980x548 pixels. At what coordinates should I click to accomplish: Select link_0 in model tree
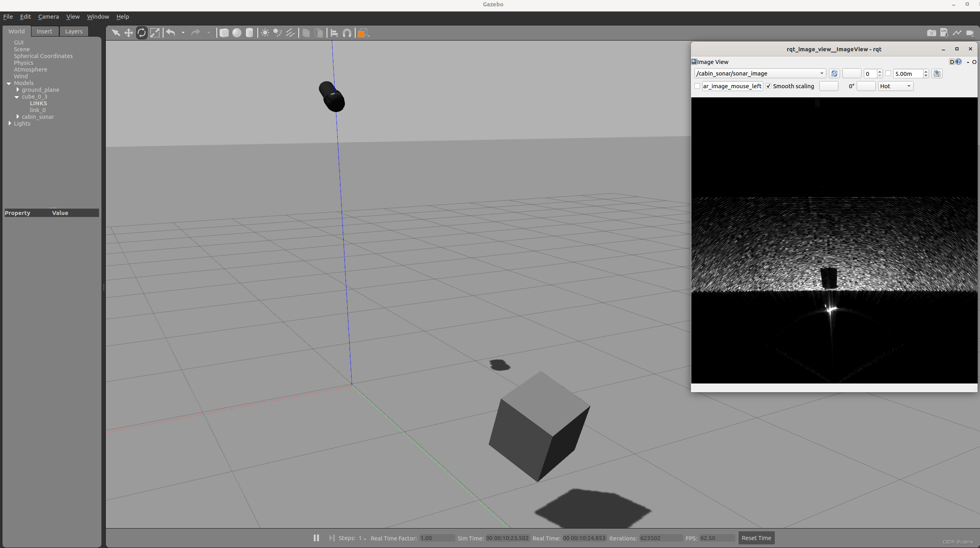pos(37,110)
